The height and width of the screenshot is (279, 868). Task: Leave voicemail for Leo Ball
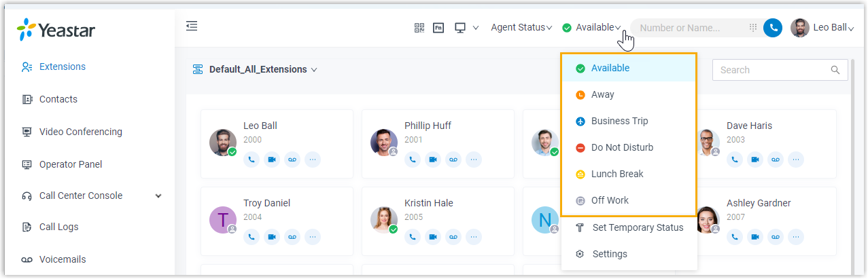point(292,160)
